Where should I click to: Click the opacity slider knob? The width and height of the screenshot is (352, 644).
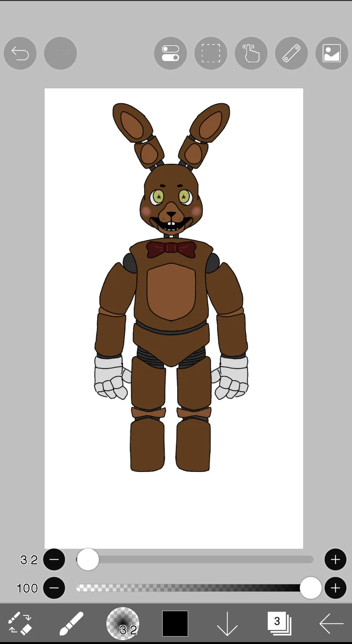[311, 588]
